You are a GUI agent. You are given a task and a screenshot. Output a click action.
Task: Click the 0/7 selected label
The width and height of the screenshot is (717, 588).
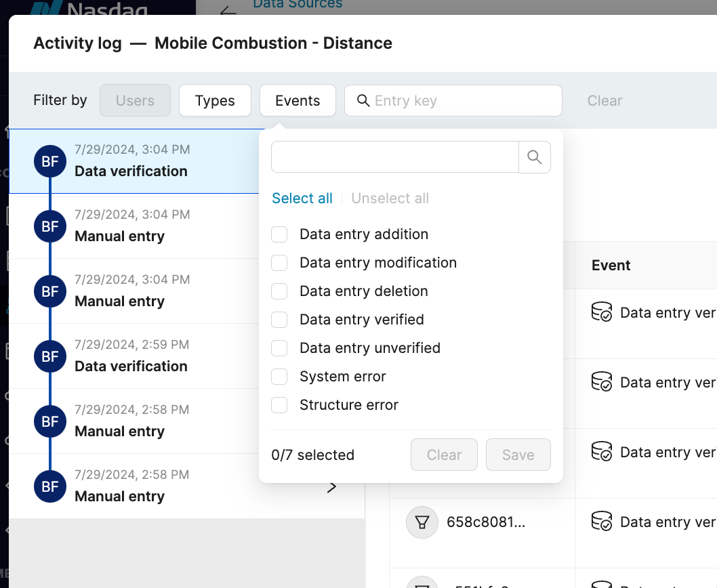click(x=313, y=455)
